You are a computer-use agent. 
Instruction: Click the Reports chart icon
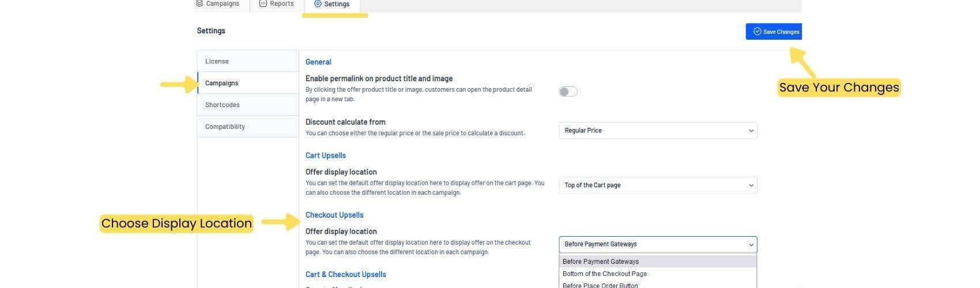(x=263, y=3)
